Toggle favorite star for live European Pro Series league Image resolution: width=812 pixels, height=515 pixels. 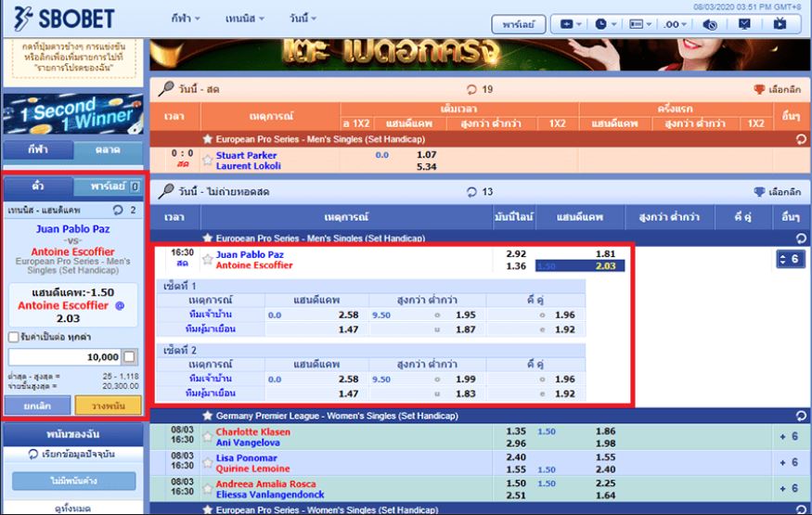[x=208, y=138]
